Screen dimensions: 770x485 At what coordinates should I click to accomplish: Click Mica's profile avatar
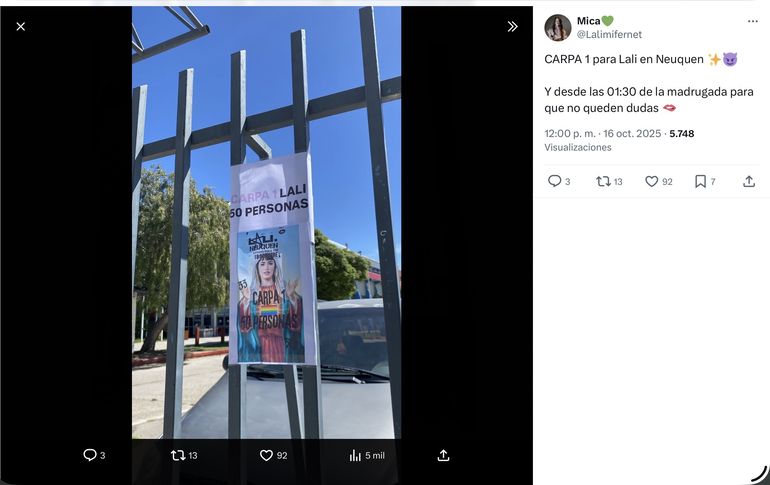pos(557,27)
